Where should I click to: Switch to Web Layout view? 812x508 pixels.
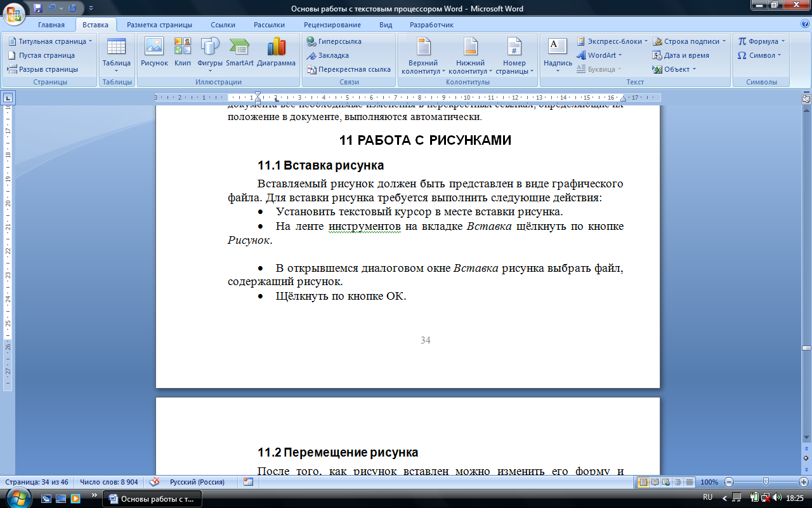[x=667, y=482]
